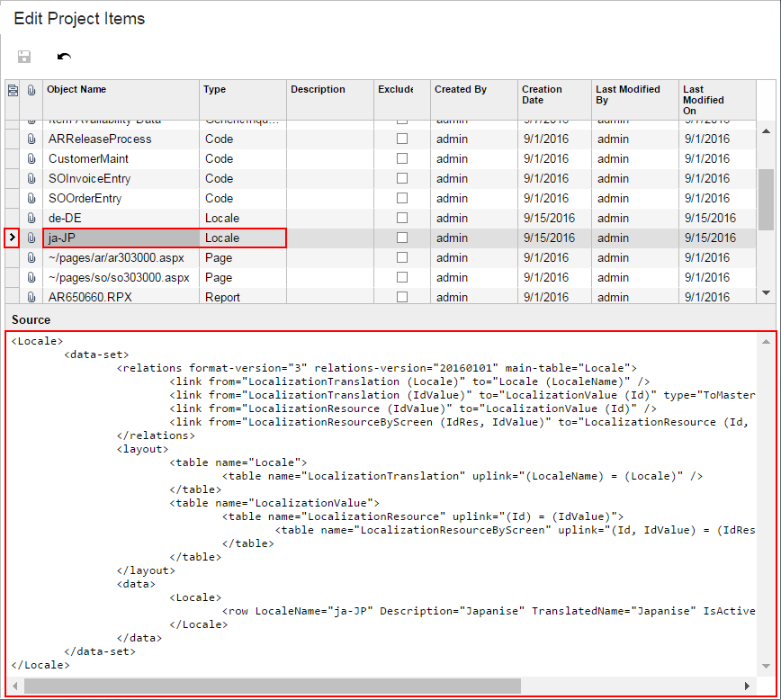Image resolution: width=781 pixels, height=700 pixels.
Task: Click paperclip icon in de-DE row
Action: coord(31,219)
